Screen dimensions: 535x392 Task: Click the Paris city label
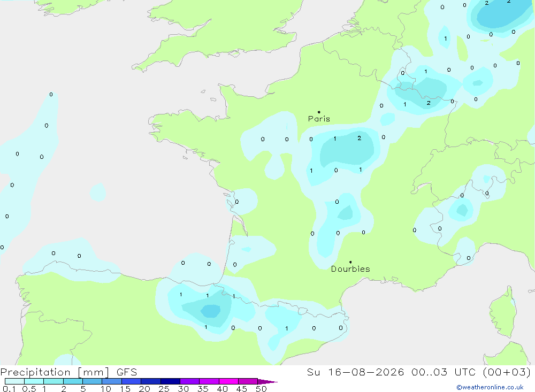point(319,119)
